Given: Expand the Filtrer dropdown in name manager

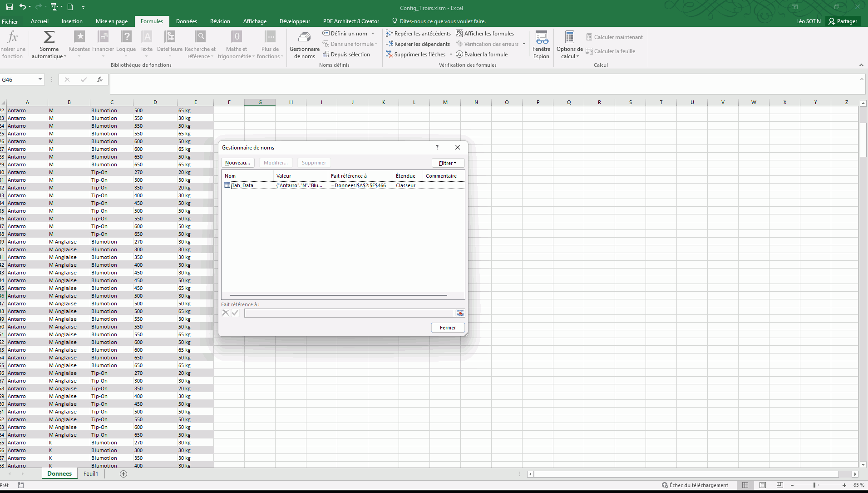Looking at the screenshot, I should coord(448,163).
